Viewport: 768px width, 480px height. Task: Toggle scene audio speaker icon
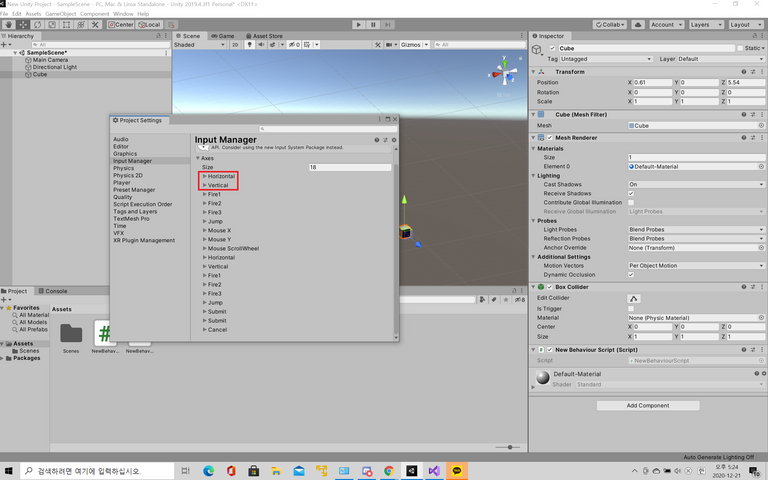pos(261,45)
